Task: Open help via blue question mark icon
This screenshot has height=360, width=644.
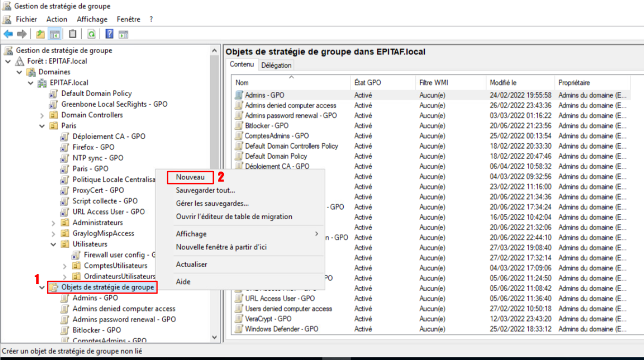Action: coord(109,34)
